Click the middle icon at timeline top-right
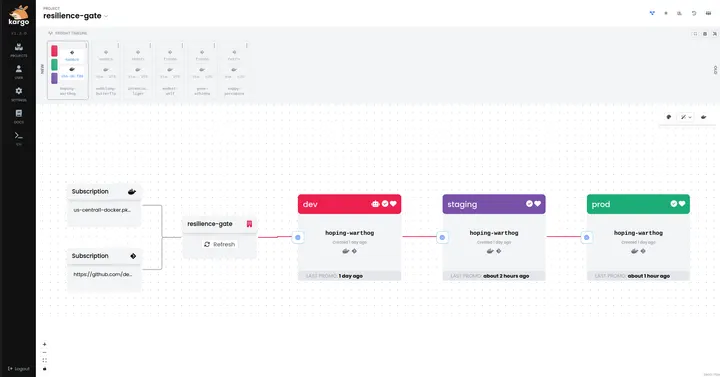This screenshot has height=377, width=720. pyautogui.click(x=705, y=34)
